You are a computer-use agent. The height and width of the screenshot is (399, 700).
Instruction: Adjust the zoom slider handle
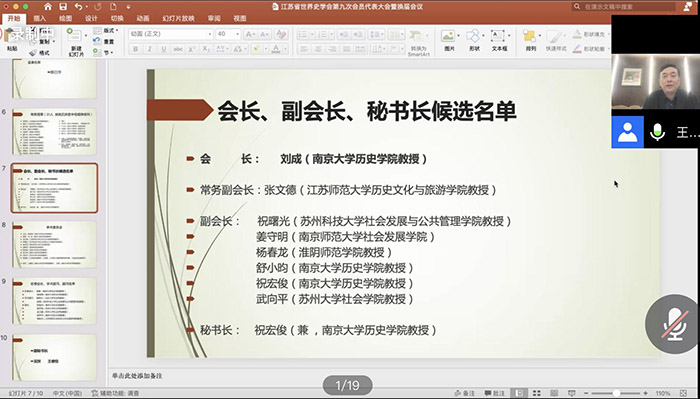(616, 393)
